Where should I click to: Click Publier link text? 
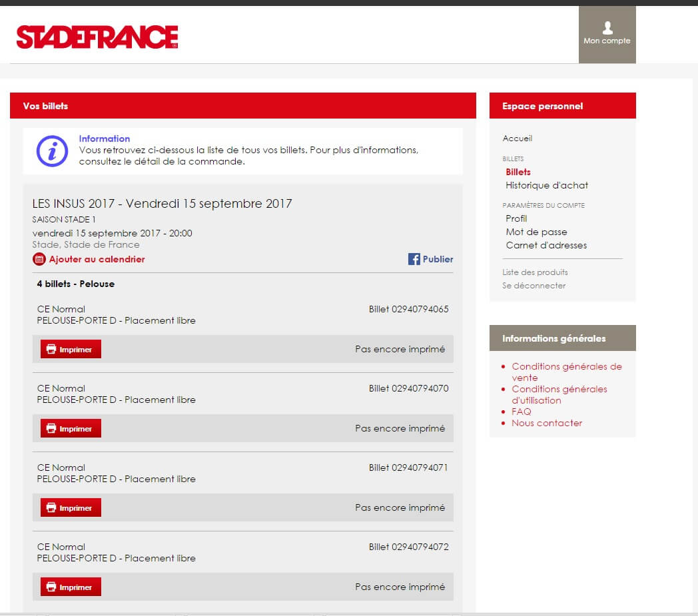coord(438,259)
